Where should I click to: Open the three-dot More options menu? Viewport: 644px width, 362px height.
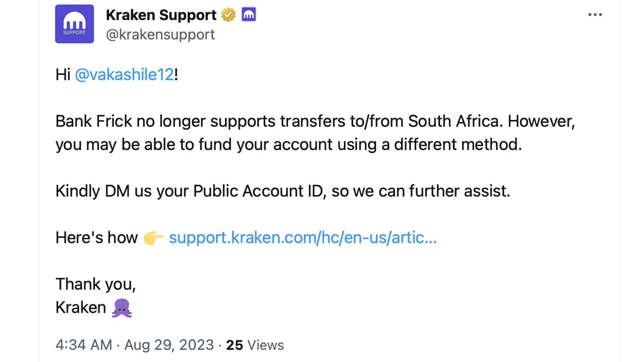click(x=595, y=15)
